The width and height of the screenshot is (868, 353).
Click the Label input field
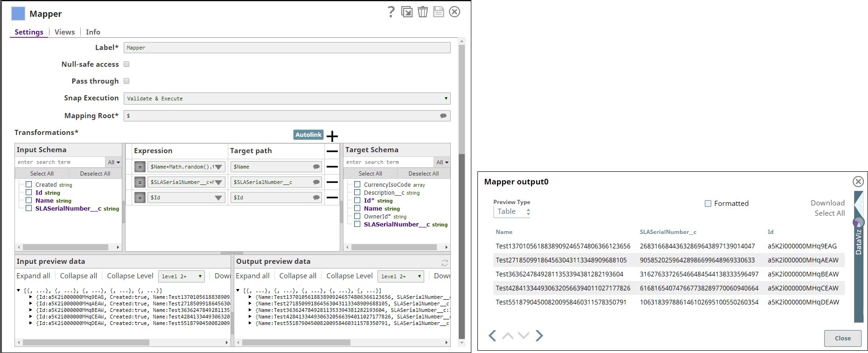(287, 48)
